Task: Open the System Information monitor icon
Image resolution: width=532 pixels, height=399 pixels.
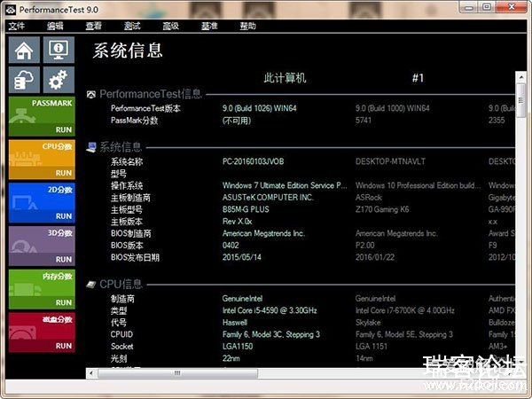Action: pyautogui.click(x=59, y=50)
